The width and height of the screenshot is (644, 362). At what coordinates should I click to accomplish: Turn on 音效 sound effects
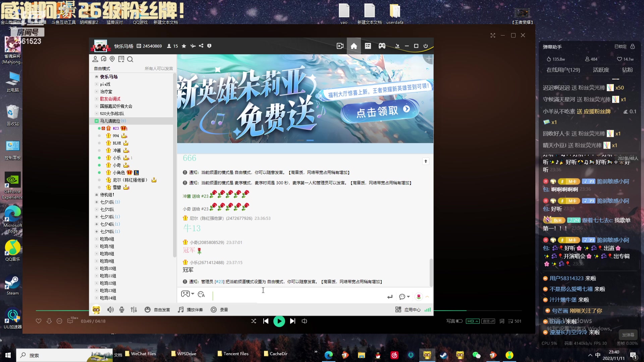pyautogui.click(x=488, y=321)
